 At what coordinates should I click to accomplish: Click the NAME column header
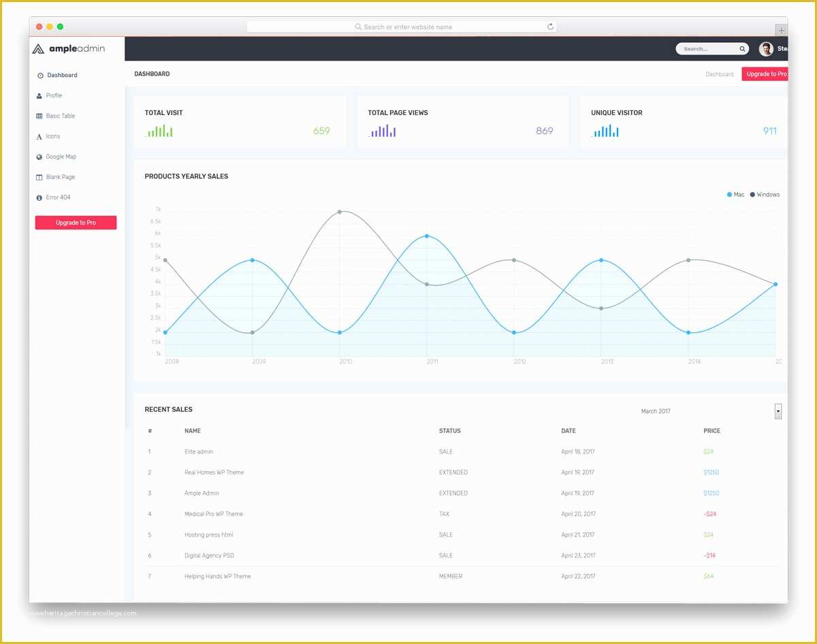coord(193,431)
